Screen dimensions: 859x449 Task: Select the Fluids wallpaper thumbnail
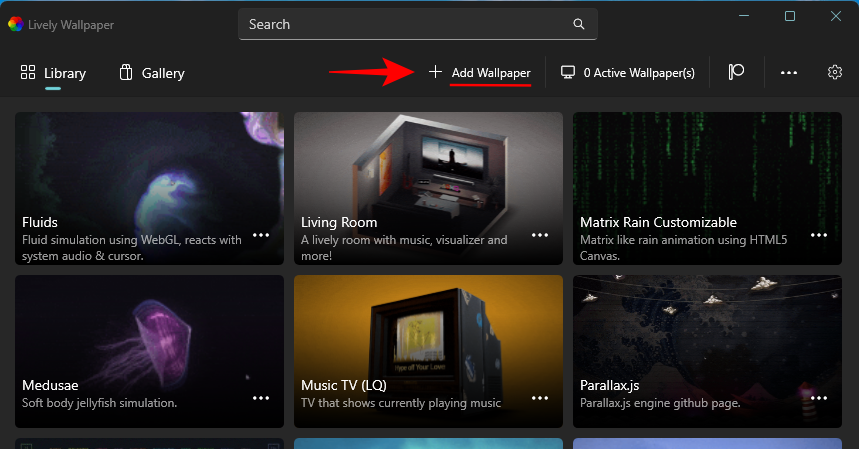149,188
